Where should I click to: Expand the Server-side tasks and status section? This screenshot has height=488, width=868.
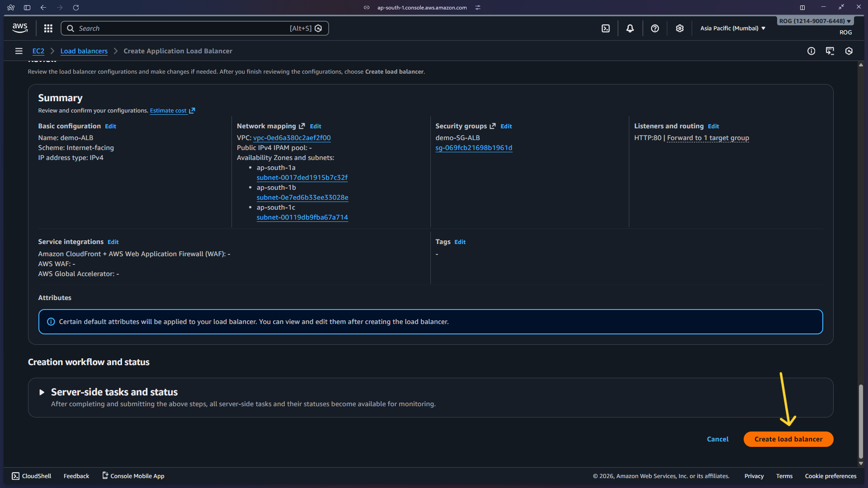click(x=42, y=392)
